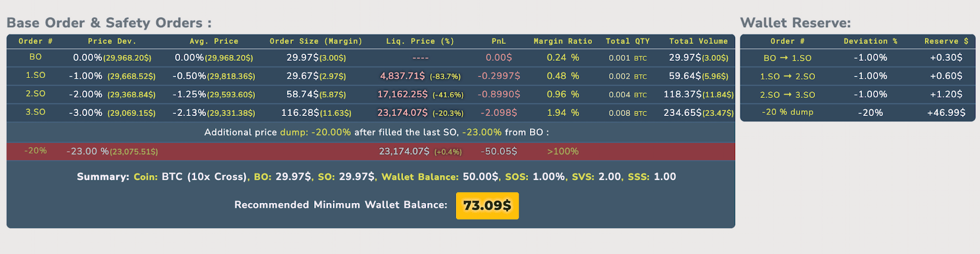Select the BO row label
The image size is (980, 254).
click(x=35, y=57)
